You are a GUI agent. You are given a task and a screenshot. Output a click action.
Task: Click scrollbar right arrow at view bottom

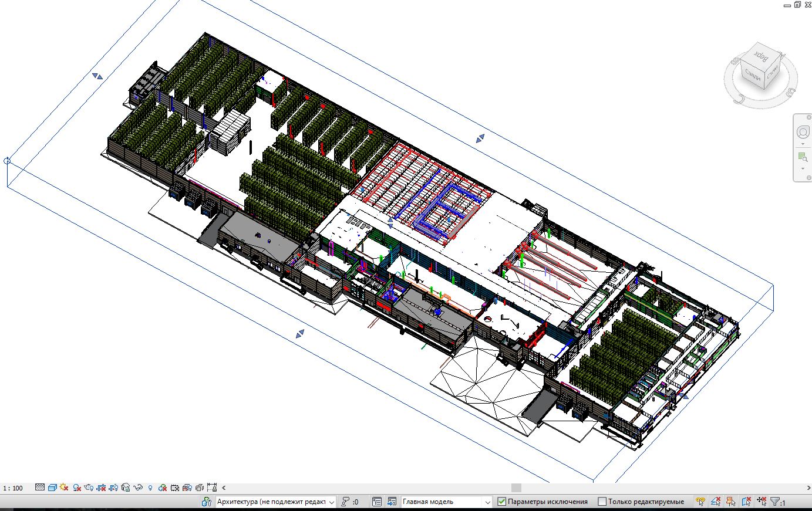(808, 488)
